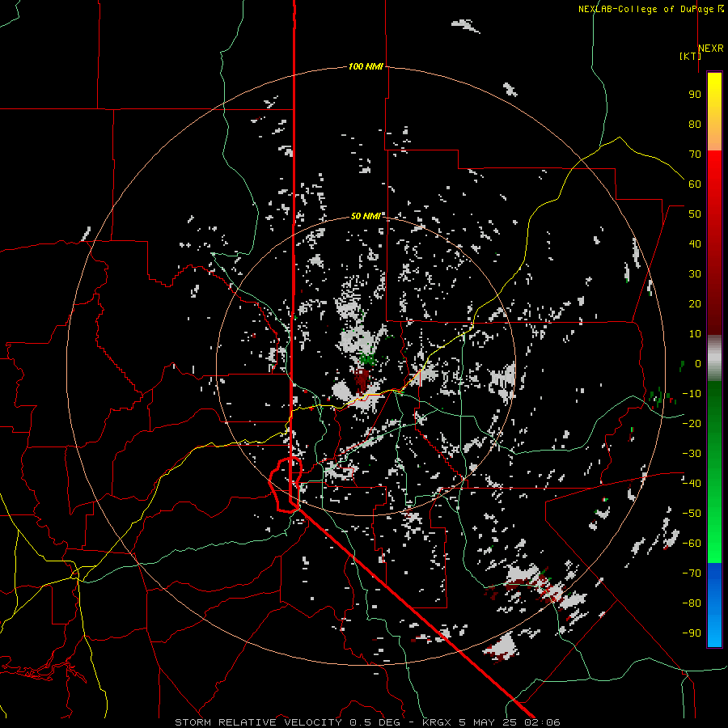Pick the bright red segment of the color bar
This screenshot has height=728, width=728.
[714, 170]
